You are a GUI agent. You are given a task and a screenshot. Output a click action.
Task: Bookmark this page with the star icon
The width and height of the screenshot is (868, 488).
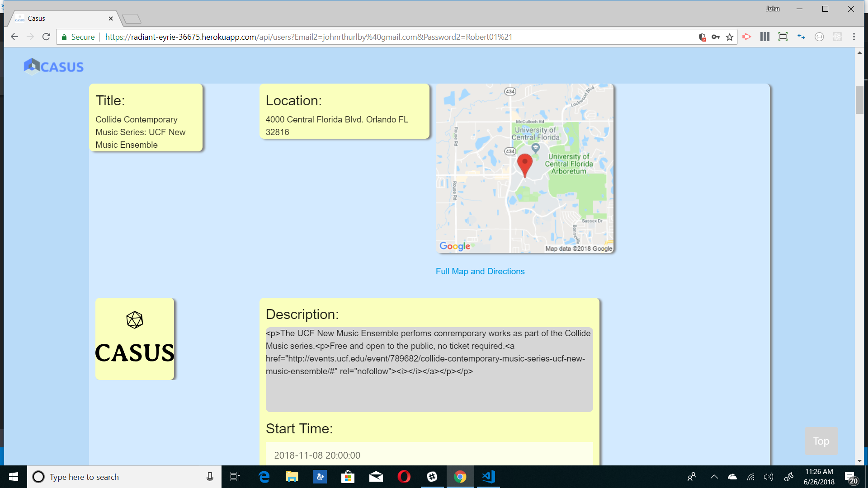point(730,37)
